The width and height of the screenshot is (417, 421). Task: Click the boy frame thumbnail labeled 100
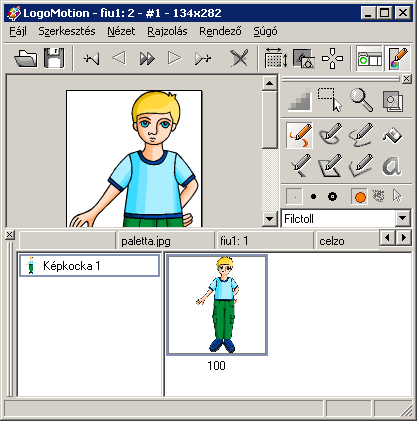[217, 305]
